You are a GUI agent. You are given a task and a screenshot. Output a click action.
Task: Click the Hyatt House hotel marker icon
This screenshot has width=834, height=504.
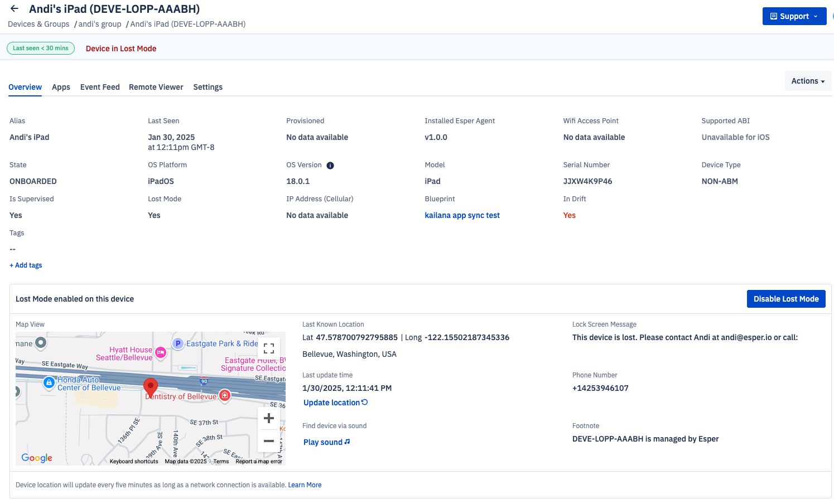pyautogui.click(x=161, y=352)
